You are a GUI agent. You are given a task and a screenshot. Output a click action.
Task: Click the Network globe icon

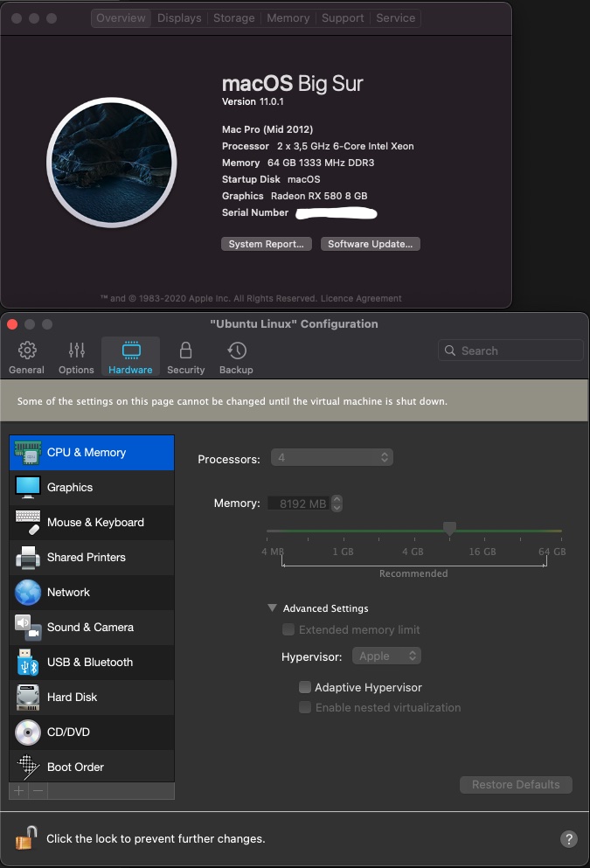click(x=28, y=593)
